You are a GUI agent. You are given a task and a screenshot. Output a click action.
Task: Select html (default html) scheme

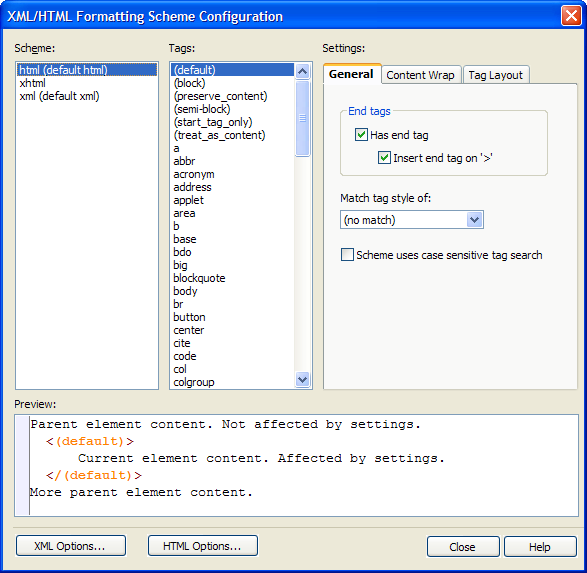87,70
